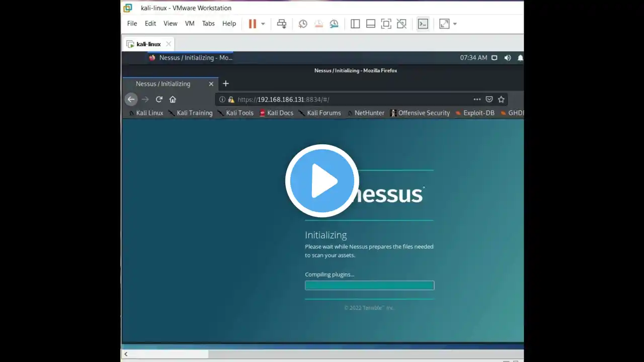Select the Nessus Firefox item in Kali taskbar
Image resolution: width=644 pixels, height=362 pixels.
click(x=190, y=58)
